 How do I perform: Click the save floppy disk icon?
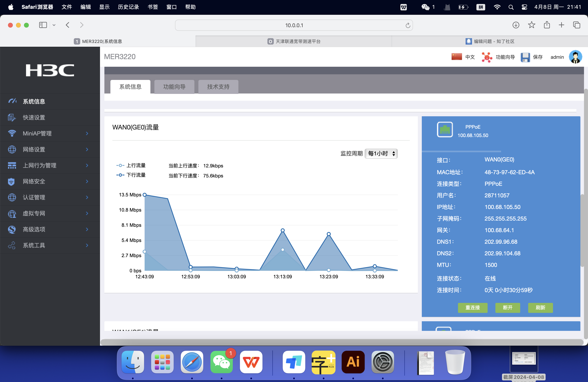tap(525, 57)
